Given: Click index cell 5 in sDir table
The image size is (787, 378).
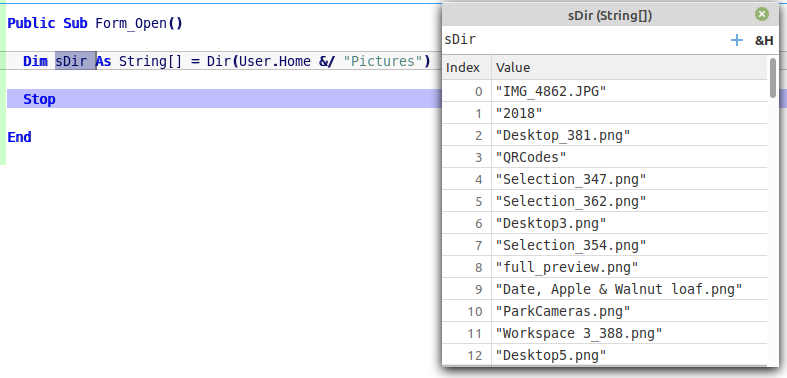Looking at the screenshot, I should (x=466, y=201).
